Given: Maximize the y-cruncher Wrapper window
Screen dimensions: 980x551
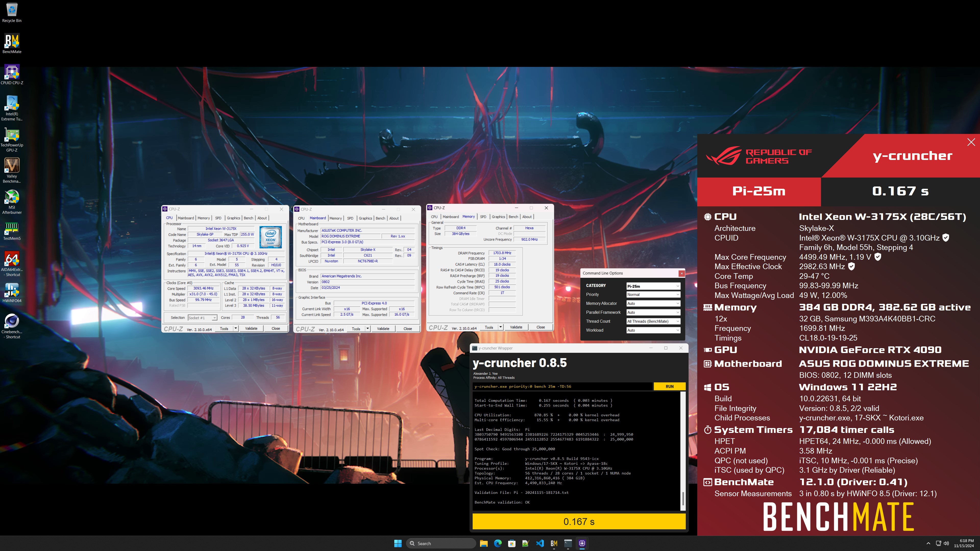Looking at the screenshot, I should pos(666,348).
